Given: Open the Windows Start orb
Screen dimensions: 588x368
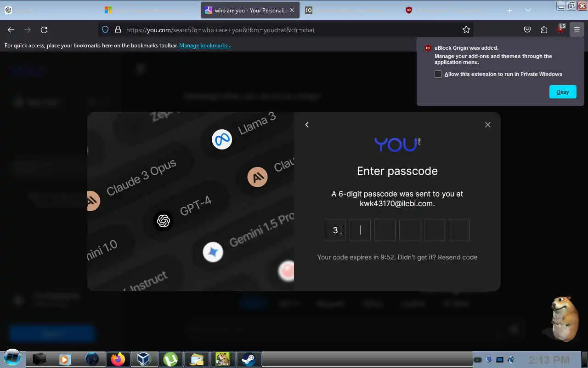Looking at the screenshot, I should point(12,358).
